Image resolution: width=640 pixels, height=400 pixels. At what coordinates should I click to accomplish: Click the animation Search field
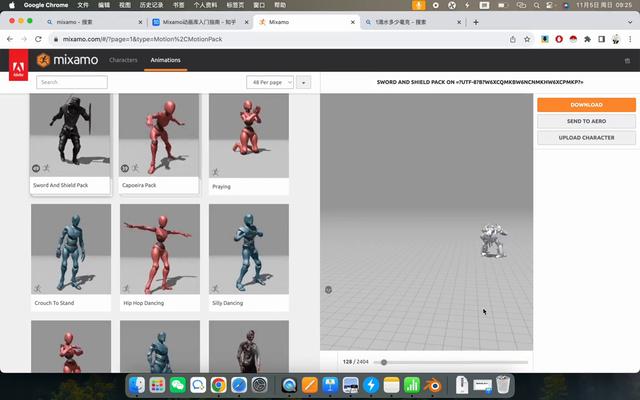coord(72,82)
